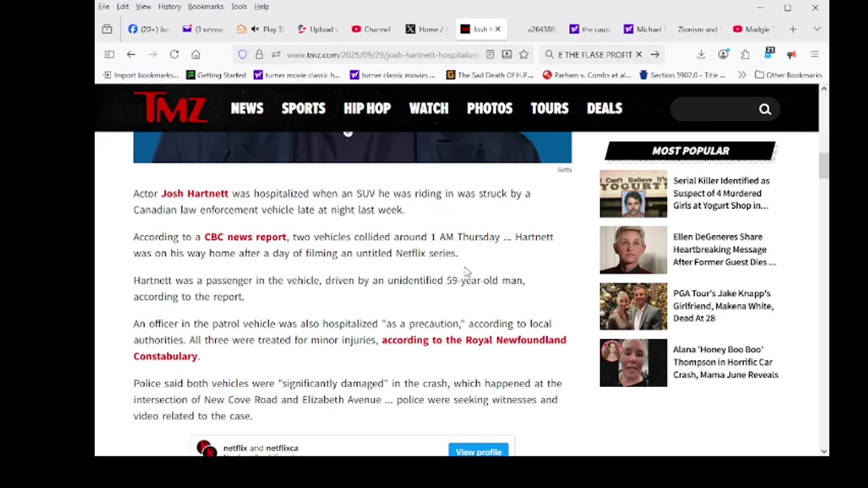Show site security padlock info

tap(259, 54)
